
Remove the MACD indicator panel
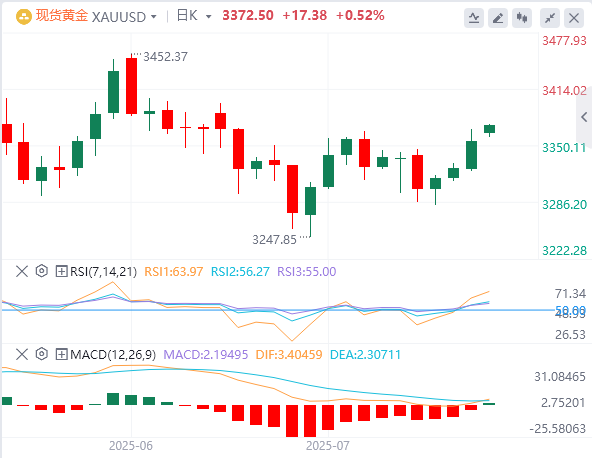(x=22, y=354)
